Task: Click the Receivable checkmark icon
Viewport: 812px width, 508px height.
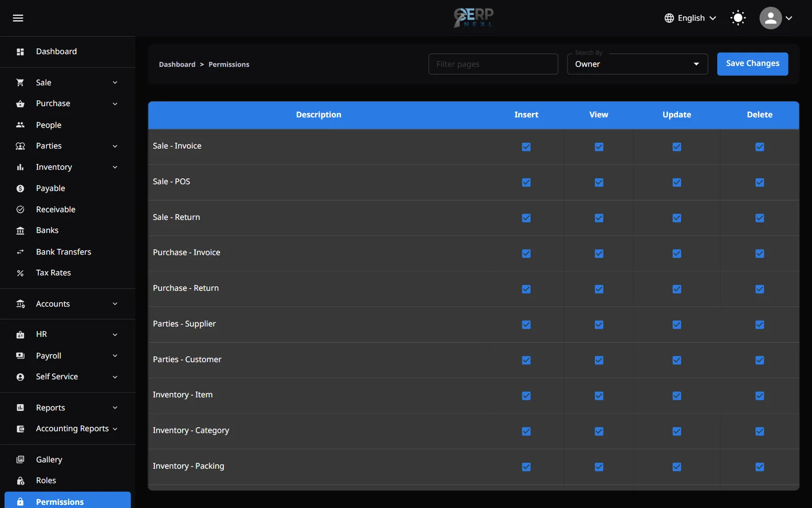Action: (x=20, y=209)
